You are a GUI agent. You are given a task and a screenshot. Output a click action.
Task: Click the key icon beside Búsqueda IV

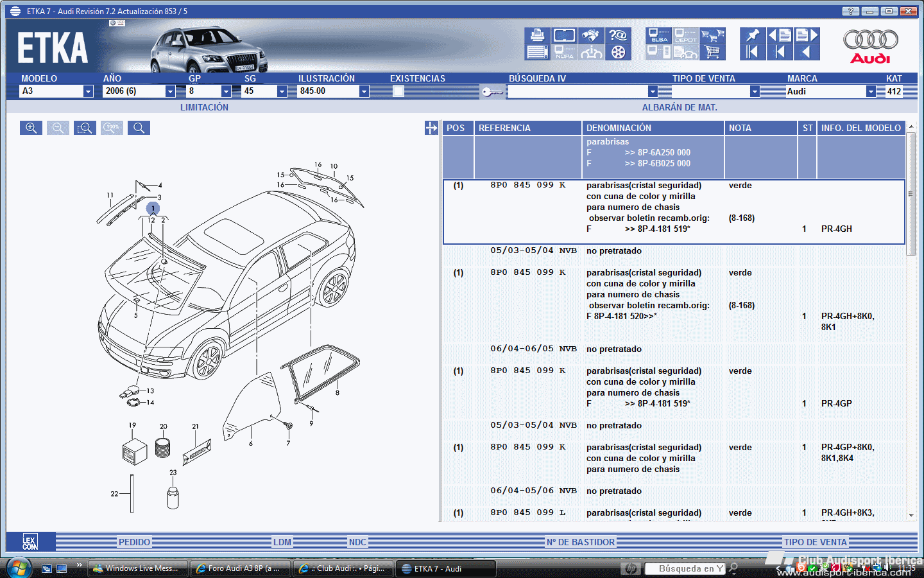493,92
